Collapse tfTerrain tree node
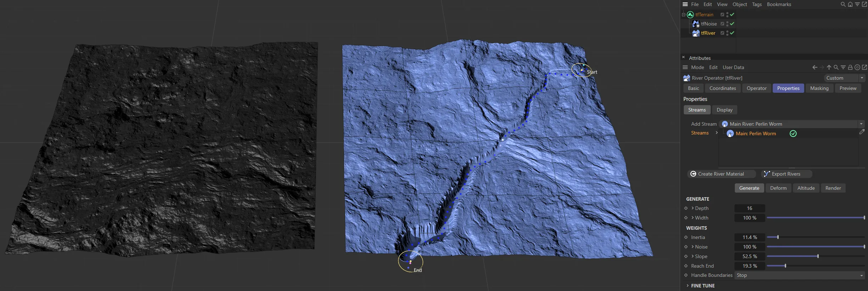This screenshot has height=291, width=868. [x=683, y=15]
